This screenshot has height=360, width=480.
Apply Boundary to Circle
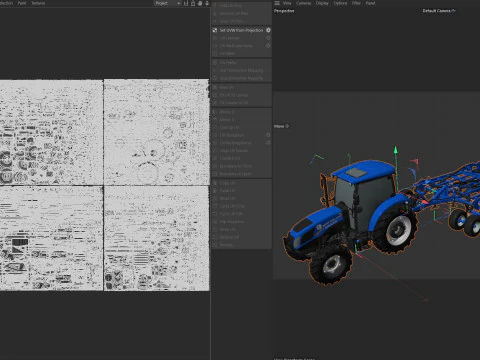pos(241,166)
